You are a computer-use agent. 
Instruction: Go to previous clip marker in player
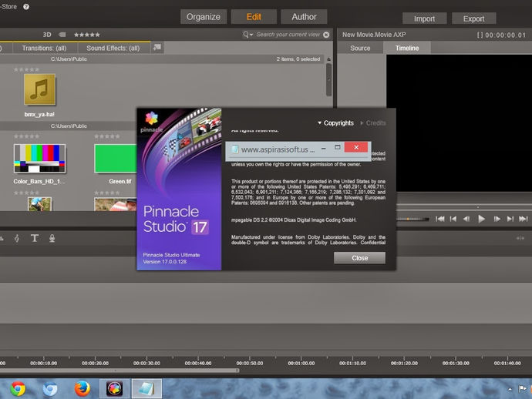[x=453, y=219]
